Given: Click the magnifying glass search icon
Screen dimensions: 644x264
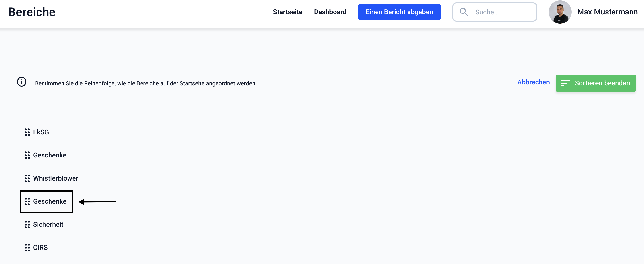Looking at the screenshot, I should (x=464, y=12).
